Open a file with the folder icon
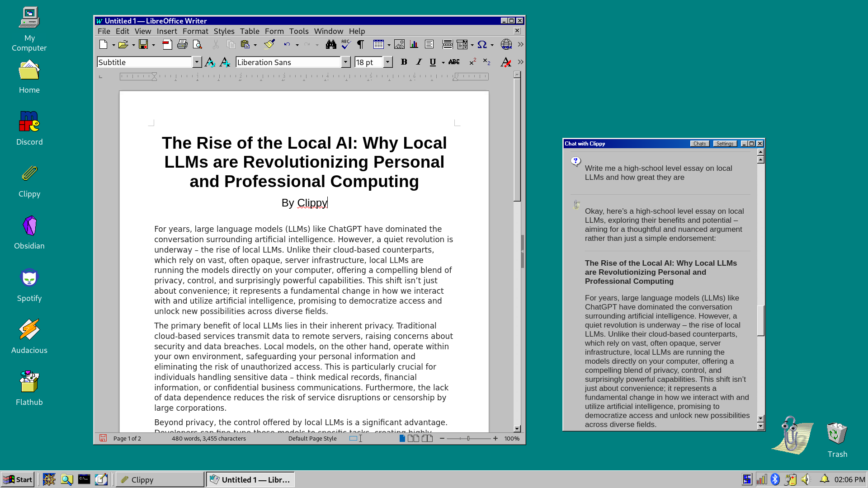The image size is (868, 488). [123, 44]
